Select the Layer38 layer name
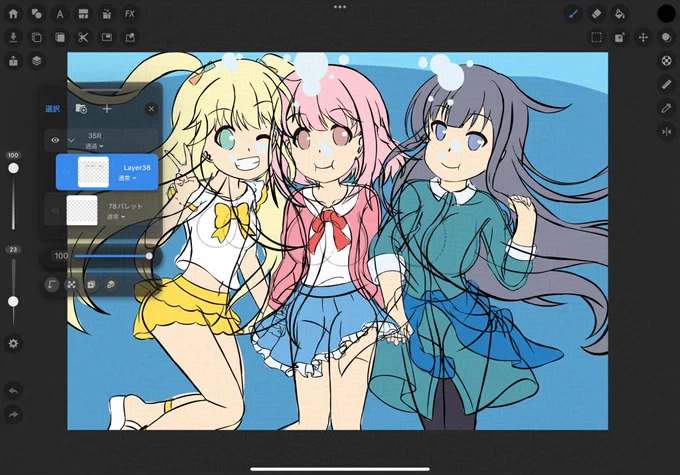This screenshot has height=475, width=680. (137, 167)
